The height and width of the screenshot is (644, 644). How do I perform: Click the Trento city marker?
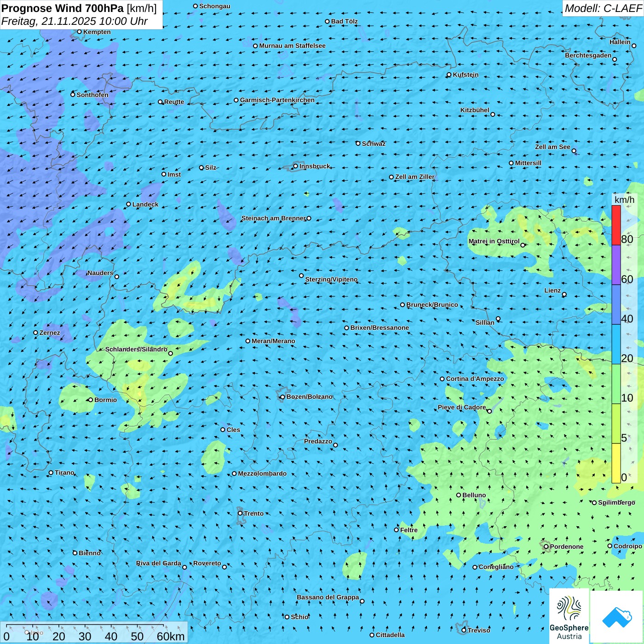(x=240, y=513)
